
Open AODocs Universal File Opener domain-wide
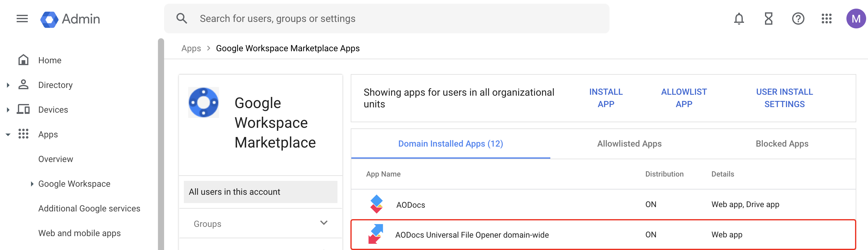603,235
